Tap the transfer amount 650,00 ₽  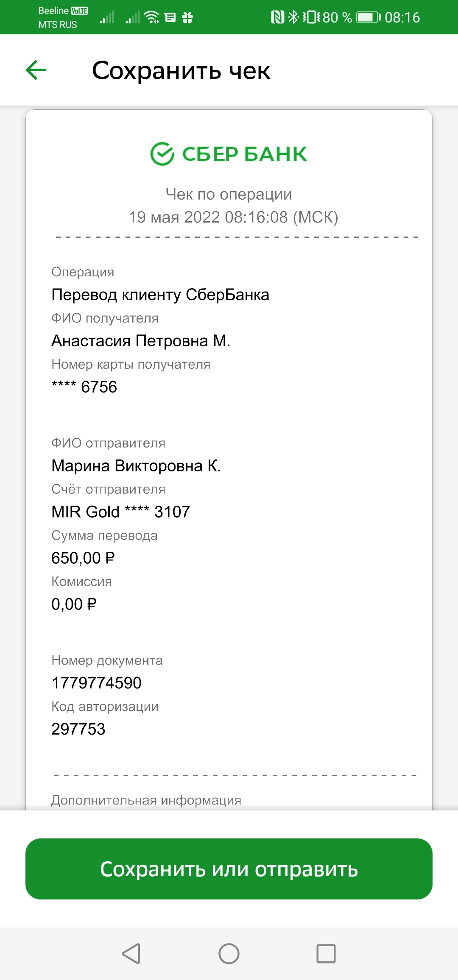click(83, 558)
